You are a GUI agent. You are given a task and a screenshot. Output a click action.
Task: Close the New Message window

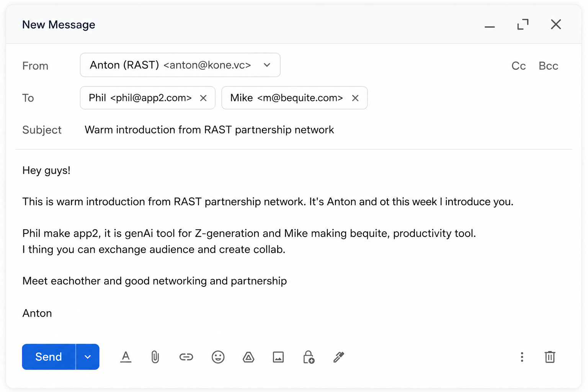click(556, 24)
